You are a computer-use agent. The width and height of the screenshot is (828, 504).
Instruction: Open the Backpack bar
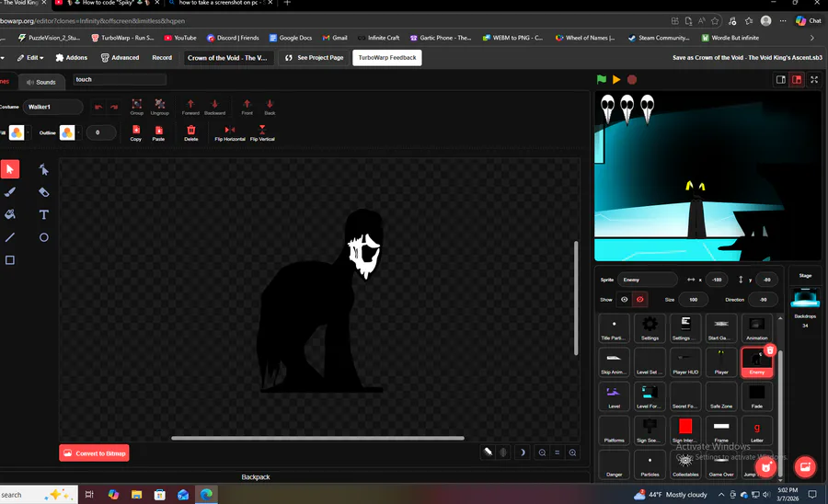pos(256,477)
